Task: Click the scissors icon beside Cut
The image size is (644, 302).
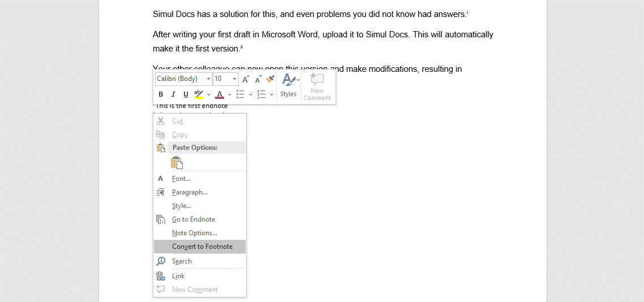Action: click(x=161, y=121)
